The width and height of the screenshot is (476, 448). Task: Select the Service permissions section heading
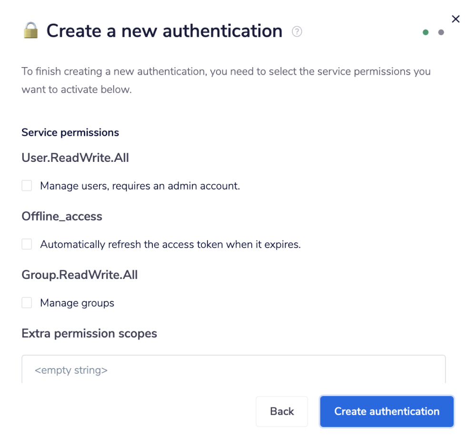pos(70,132)
